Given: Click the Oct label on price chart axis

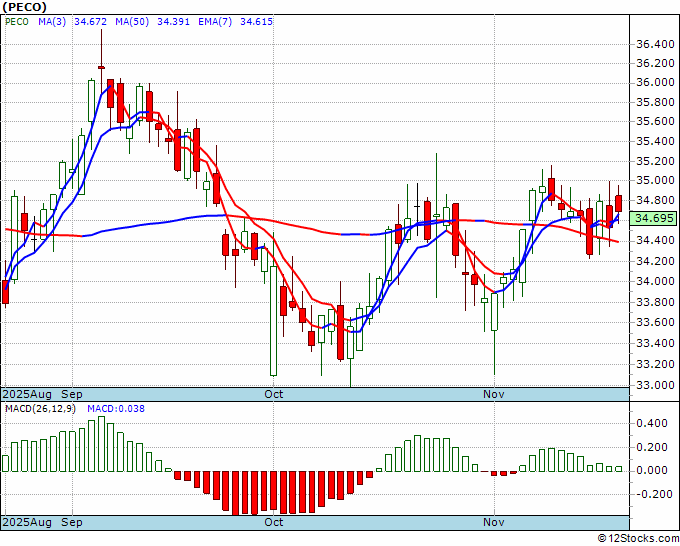Looking at the screenshot, I should (274, 394).
